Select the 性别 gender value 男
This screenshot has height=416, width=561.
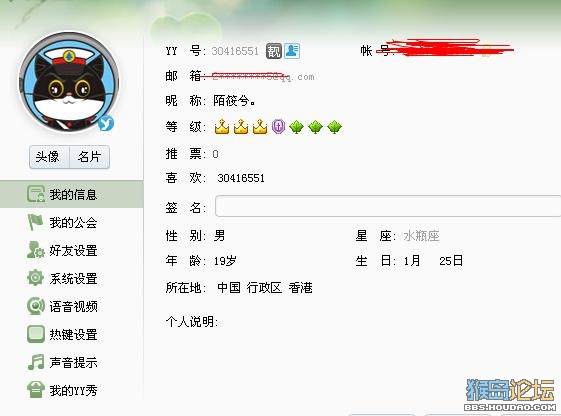(x=219, y=236)
